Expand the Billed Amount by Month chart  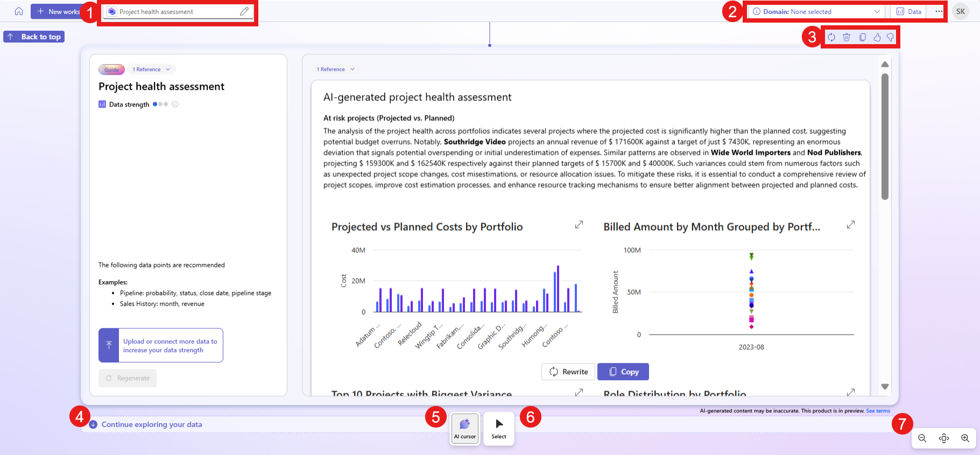[x=851, y=225]
